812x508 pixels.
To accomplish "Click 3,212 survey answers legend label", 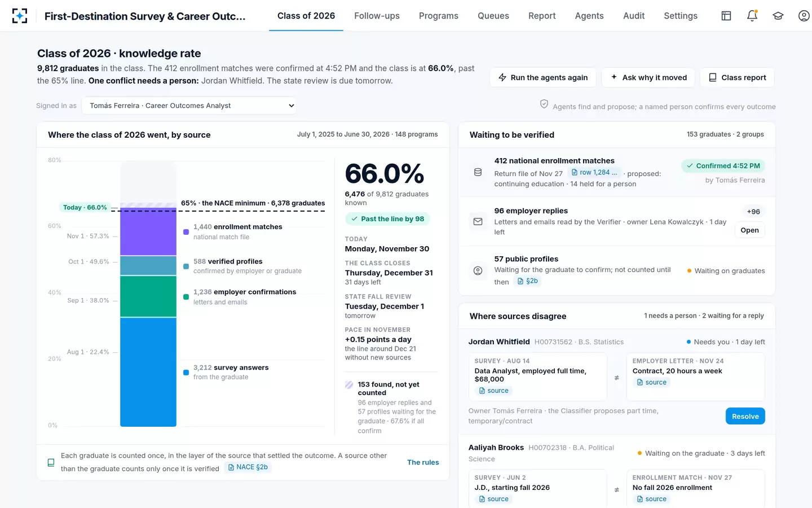I will pyautogui.click(x=231, y=367).
